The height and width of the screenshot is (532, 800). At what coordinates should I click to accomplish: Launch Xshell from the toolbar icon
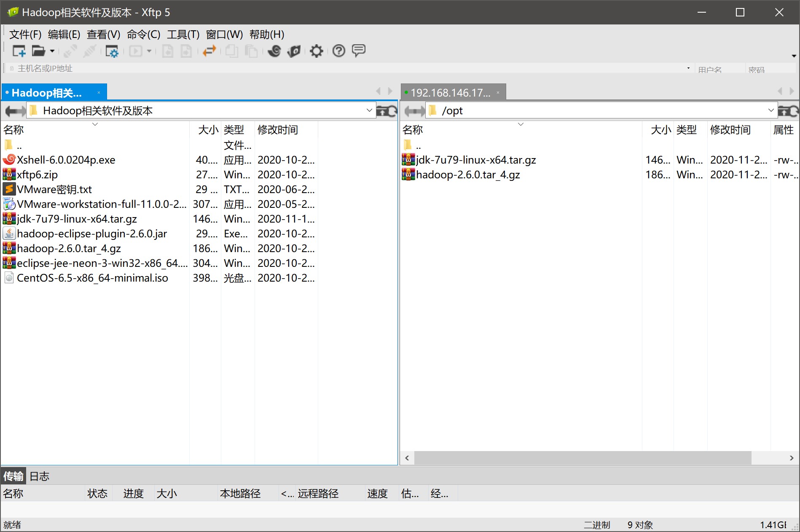pyautogui.click(x=274, y=51)
